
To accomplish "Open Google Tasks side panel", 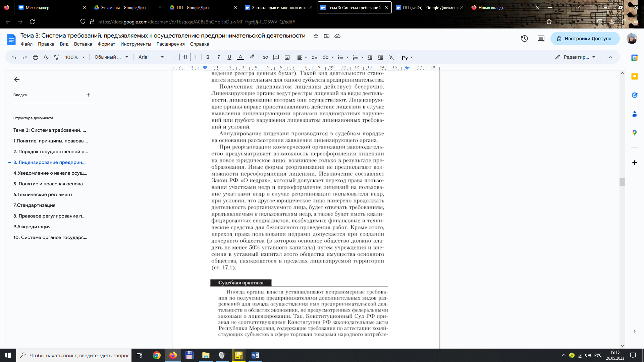I will (635, 95).
